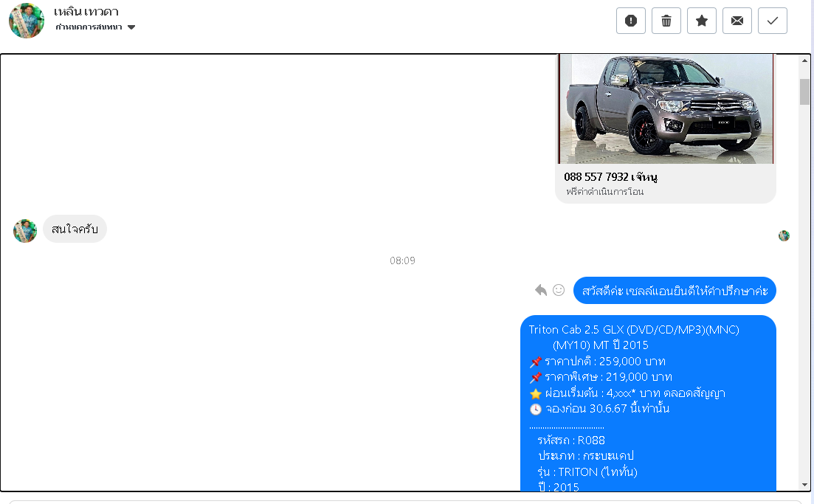The height and width of the screenshot is (504, 814).
Task: Click the ผ่อนเริ่มต้น : 4,xxx* บาท line
Action: 627,393
